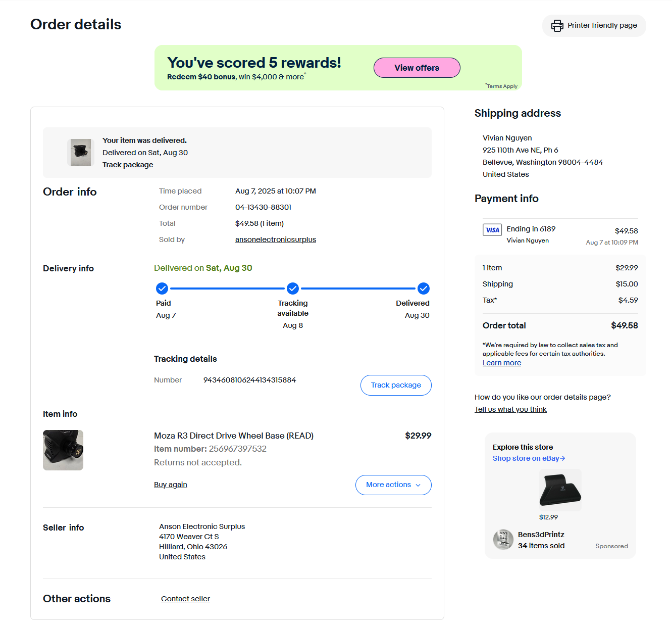Click the printer icon

557,26
